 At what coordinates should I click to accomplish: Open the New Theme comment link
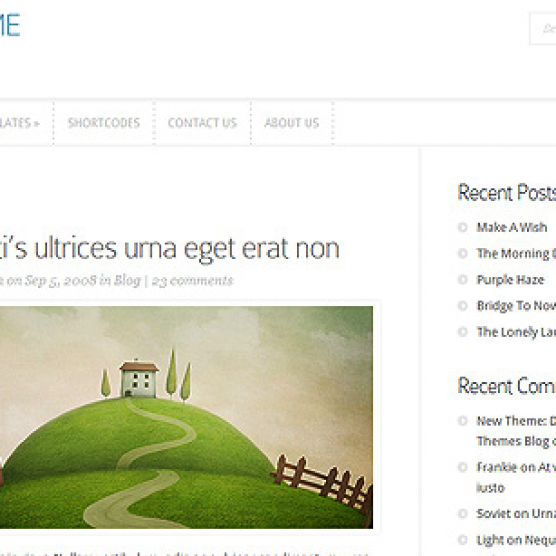tap(516, 431)
